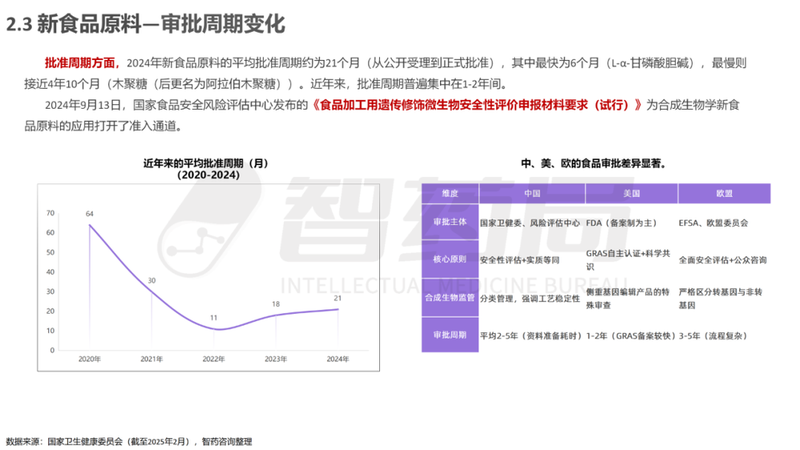
Task: Click the x-axis label 2021年
Action: (x=152, y=359)
